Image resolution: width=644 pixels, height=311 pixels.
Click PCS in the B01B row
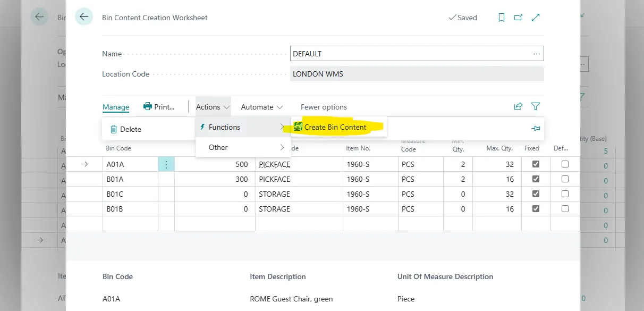pos(408,209)
